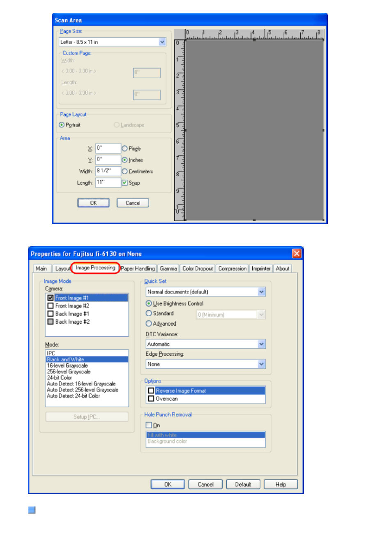The image size is (392, 555).
Task: Open the Paper Handling tab
Action: [138, 268]
